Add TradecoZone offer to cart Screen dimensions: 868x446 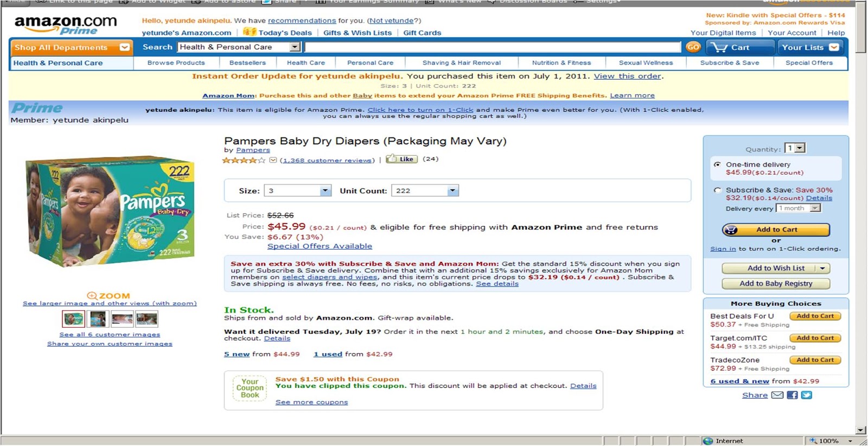click(815, 360)
